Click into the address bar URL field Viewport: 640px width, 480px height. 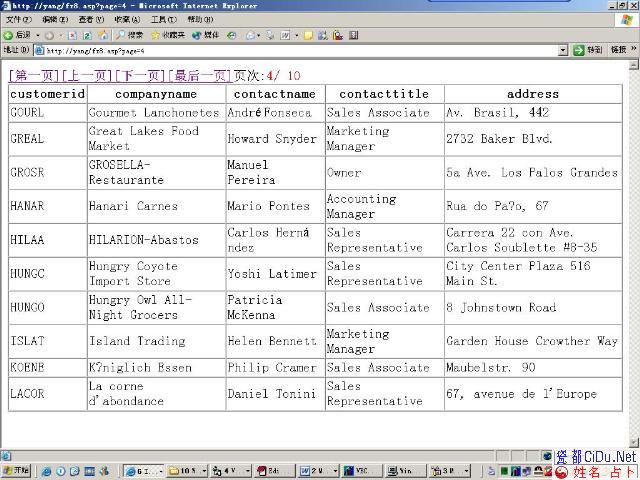pyautogui.click(x=300, y=50)
